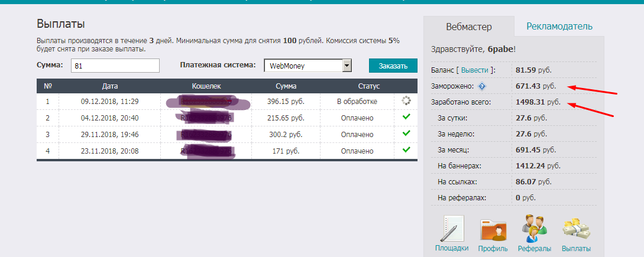Click the За неделю label
This screenshot has height=257, width=644.
(x=456, y=134)
